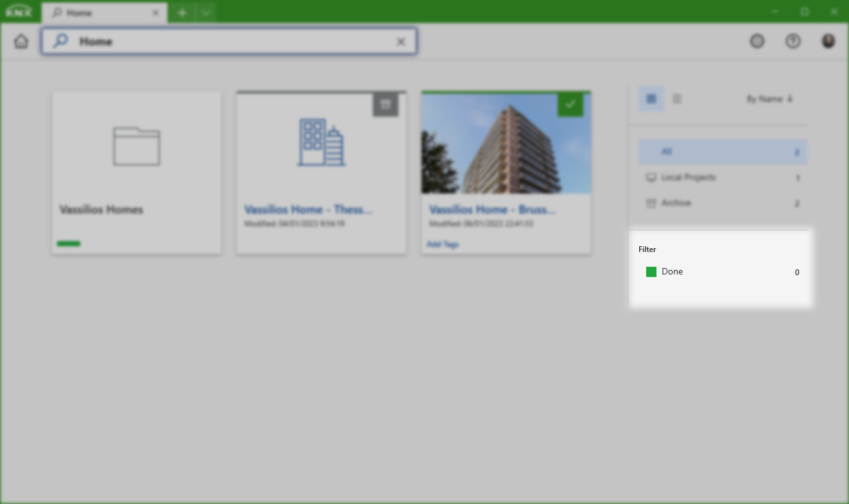Open the settings icon in header
Screen dimensions: 849x504
(757, 42)
